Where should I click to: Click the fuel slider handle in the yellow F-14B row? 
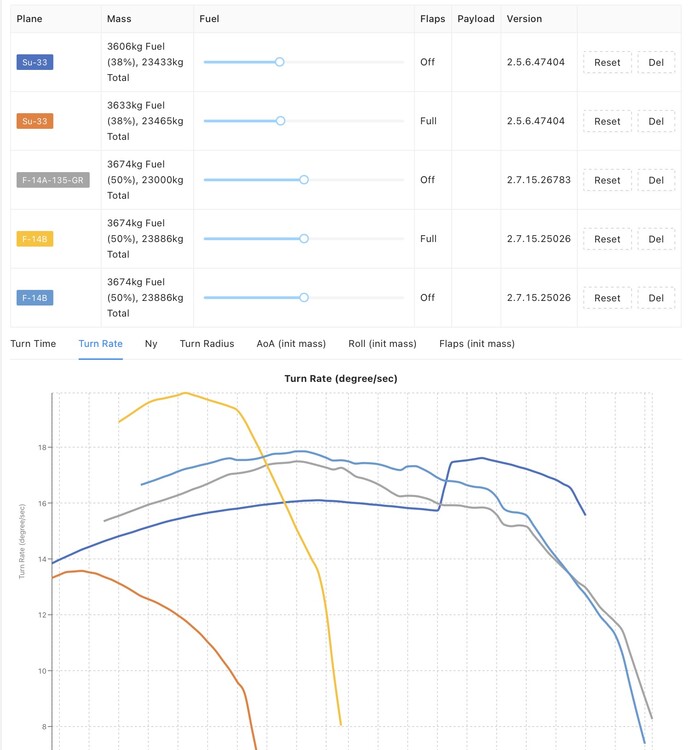coord(304,239)
